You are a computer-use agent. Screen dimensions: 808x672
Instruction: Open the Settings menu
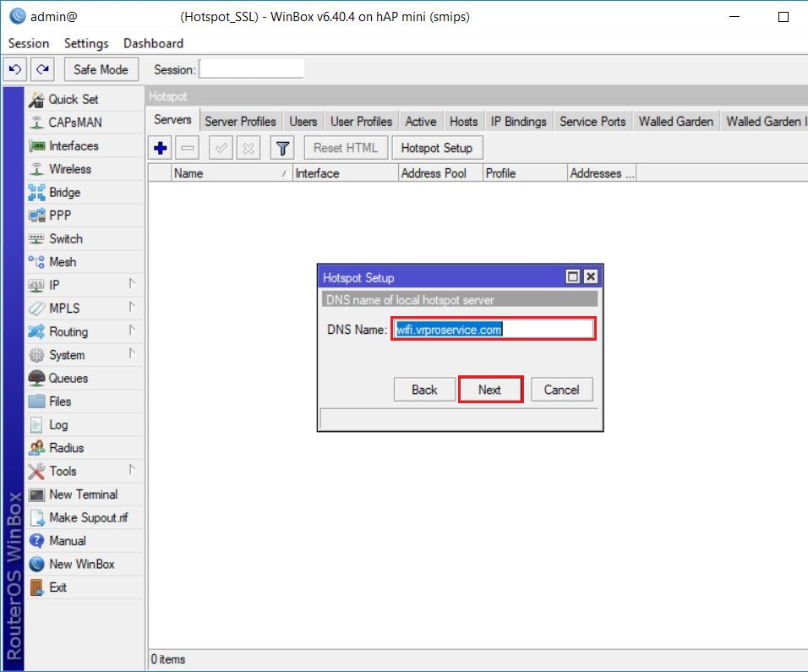coord(86,43)
